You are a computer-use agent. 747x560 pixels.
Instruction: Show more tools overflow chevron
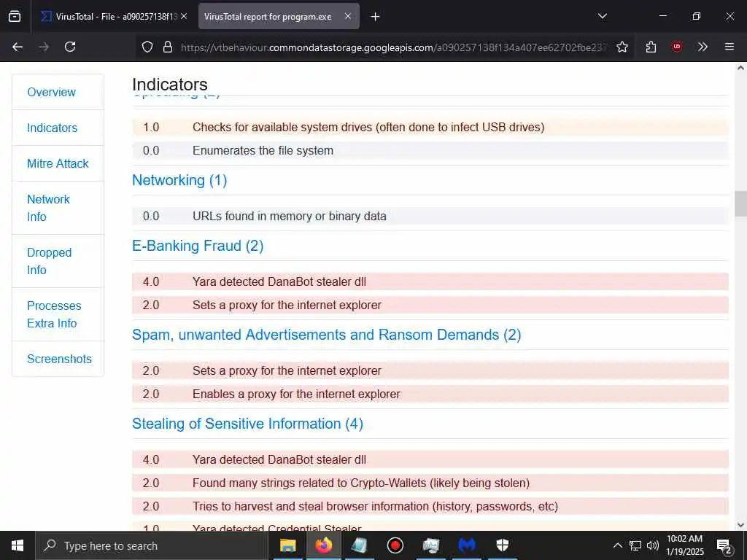tap(703, 47)
